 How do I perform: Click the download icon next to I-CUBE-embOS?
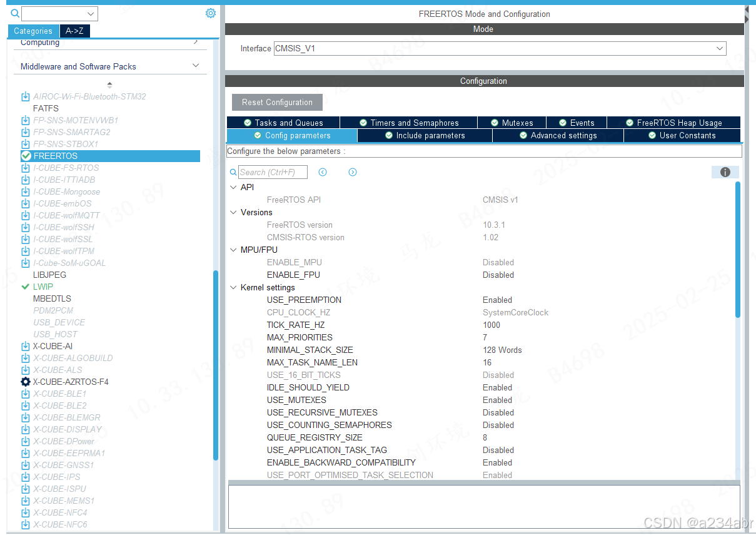(x=26, y=203)
